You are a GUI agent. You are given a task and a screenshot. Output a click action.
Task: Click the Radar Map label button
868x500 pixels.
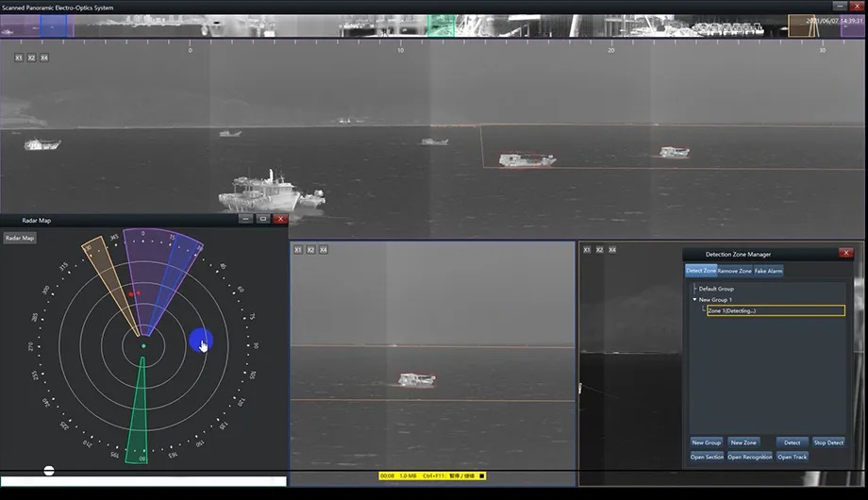[20, 238]
